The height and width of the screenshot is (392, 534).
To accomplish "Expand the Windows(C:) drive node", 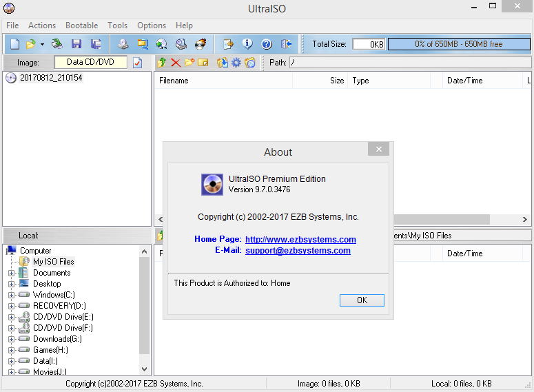I will 11,296.
